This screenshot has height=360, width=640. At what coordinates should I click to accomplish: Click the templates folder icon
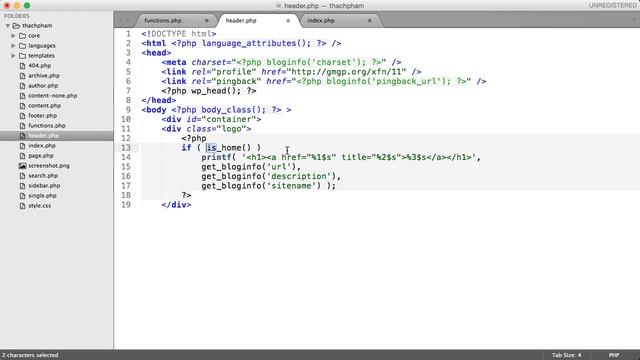(22, 56)
